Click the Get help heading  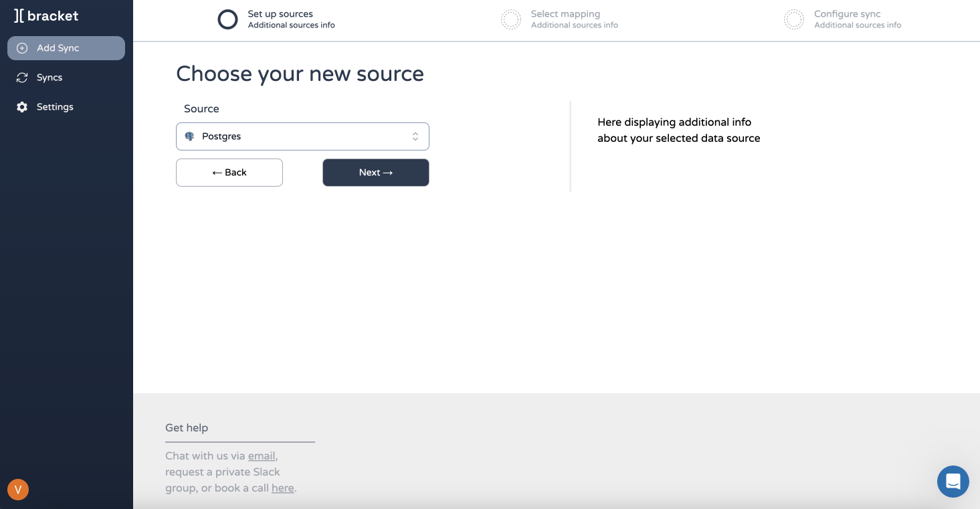click(187, 428)
